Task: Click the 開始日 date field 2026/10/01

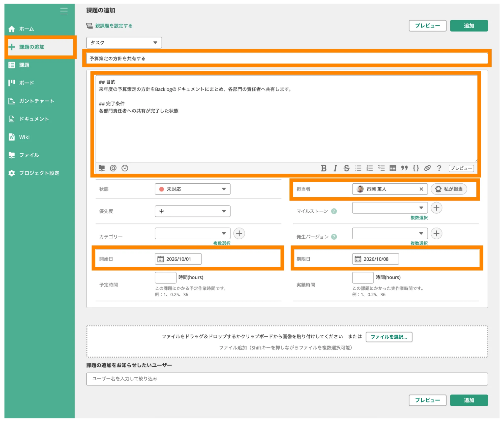Action: [x=178, y=259]
